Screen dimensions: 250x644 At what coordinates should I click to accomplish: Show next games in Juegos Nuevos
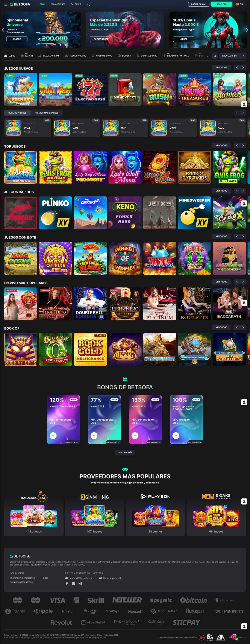(243, 67)
